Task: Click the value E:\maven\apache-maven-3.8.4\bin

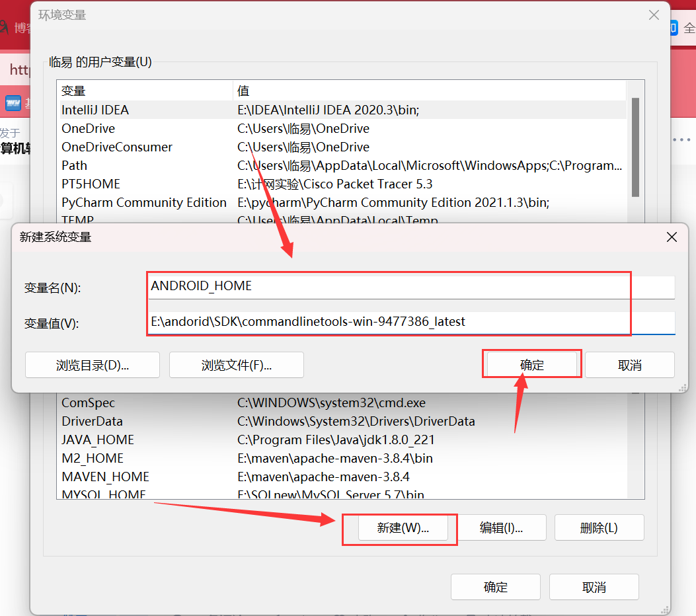Action: pyautogui.click(x=335, y=459)
